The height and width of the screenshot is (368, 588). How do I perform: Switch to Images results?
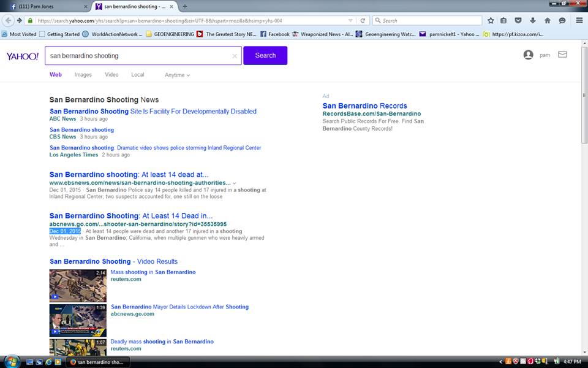coord(83,75)
